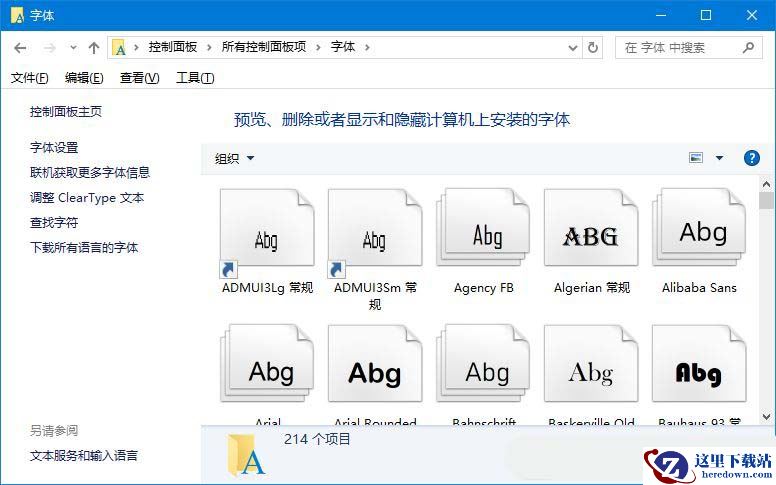Select the Agency FB font family
Image resolution: width=776 pixels, height=485 pixels.
coord(483,229)
